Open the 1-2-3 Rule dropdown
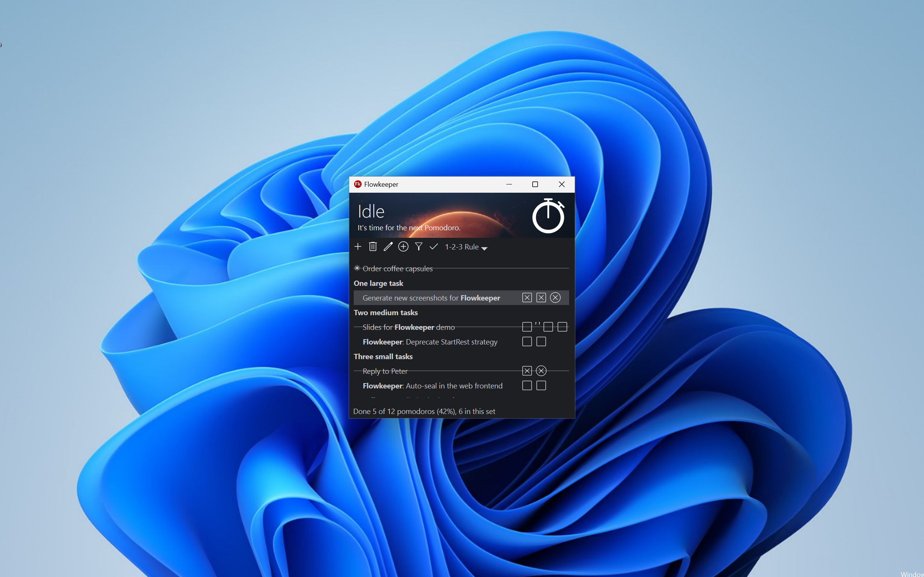 click(466, 247)
